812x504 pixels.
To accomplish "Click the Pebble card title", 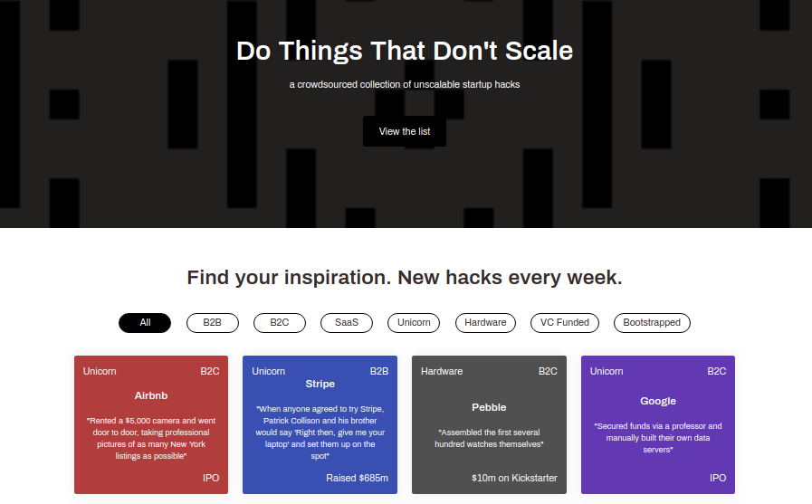I will click(489, 407).
